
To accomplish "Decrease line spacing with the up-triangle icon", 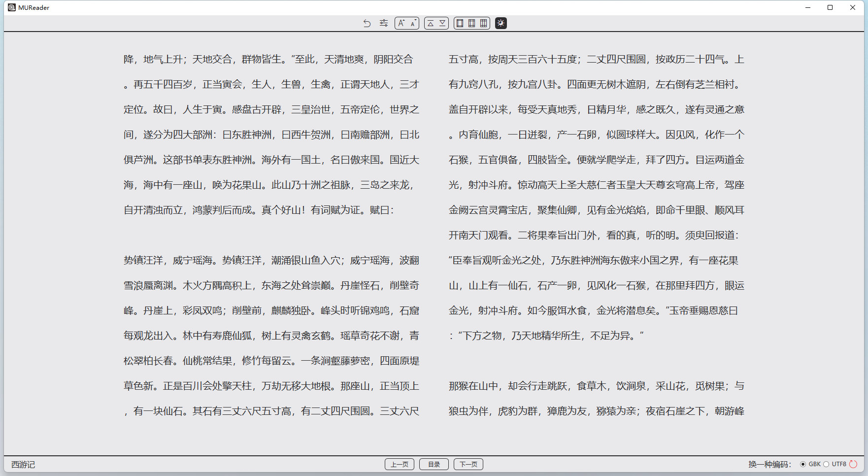I will click(x=430, y=23).
